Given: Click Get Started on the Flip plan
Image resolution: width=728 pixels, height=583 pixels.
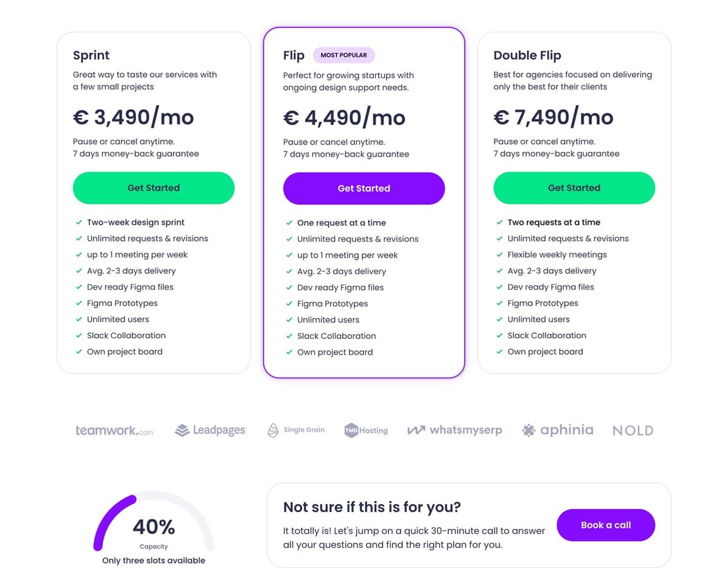Looking at the screenshot, I should [363, 188].
